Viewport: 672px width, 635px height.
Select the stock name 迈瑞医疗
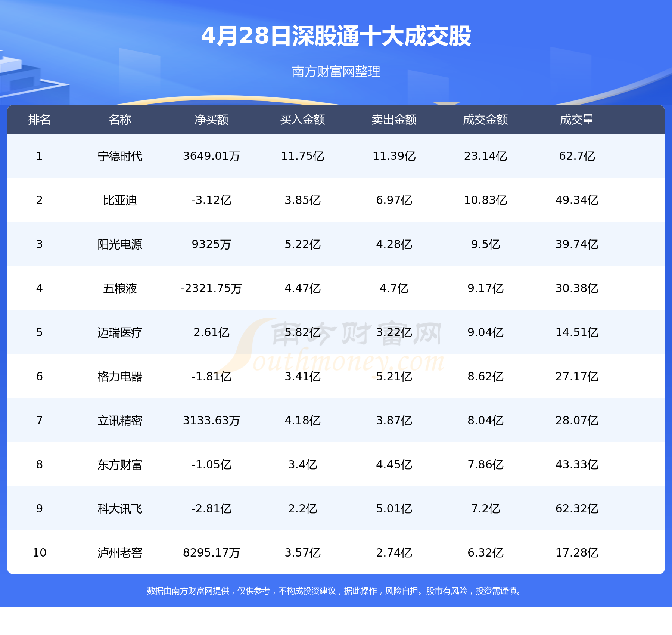[x=120, y=332]
